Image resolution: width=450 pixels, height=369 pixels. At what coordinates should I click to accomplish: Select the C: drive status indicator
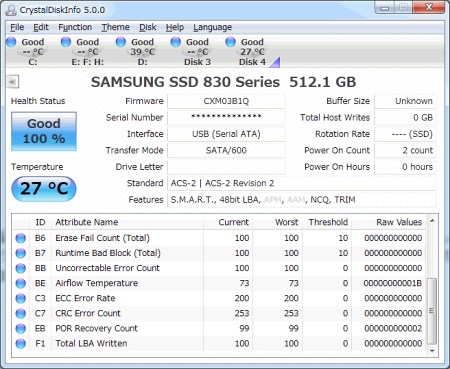(26, 52)
